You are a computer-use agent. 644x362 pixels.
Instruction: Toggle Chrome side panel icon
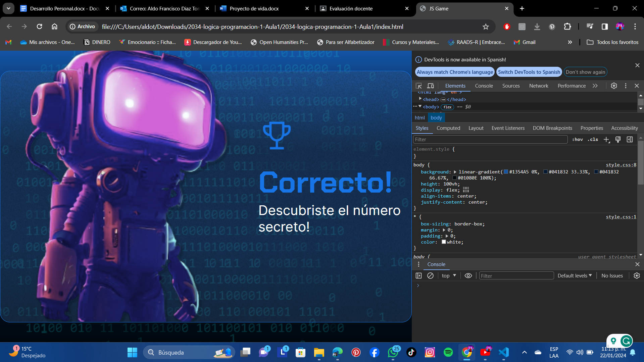coord(604,27)
